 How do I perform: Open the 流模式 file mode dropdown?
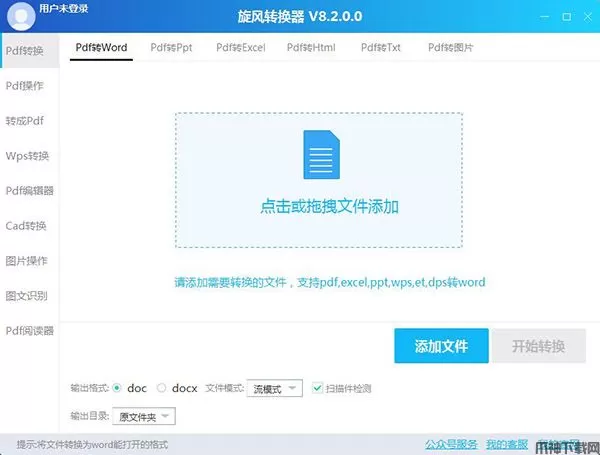[275, 388]
